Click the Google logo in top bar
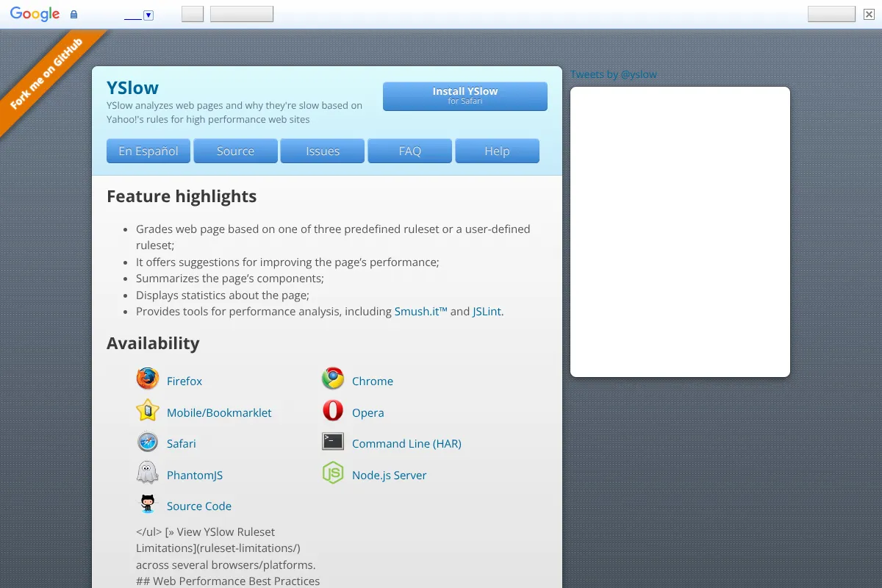This screenshot has height=588, width=882. (35, 14)
